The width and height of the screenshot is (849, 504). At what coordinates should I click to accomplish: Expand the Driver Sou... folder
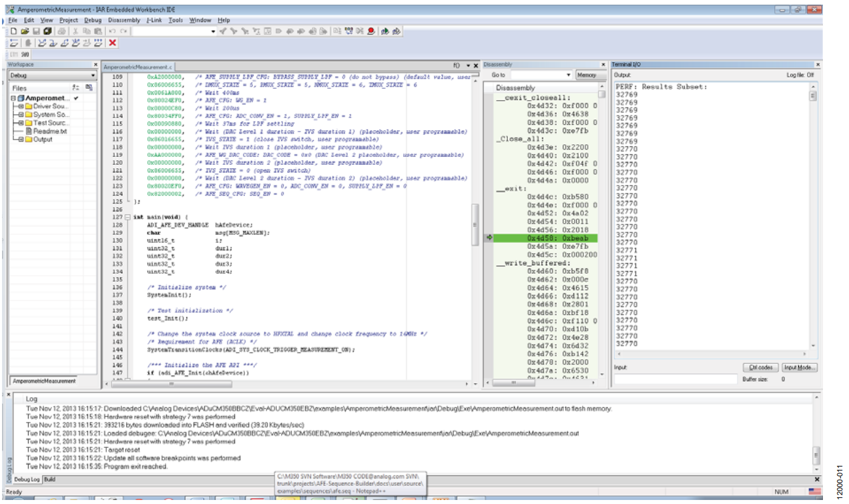pos(21,106)
